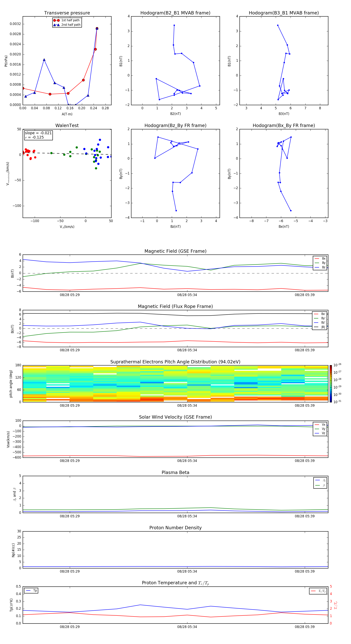Click the 'Pt(nPa)' y-axis label
Screen dimensions: 351x644
pyautogui.click(x=6, y=61)
